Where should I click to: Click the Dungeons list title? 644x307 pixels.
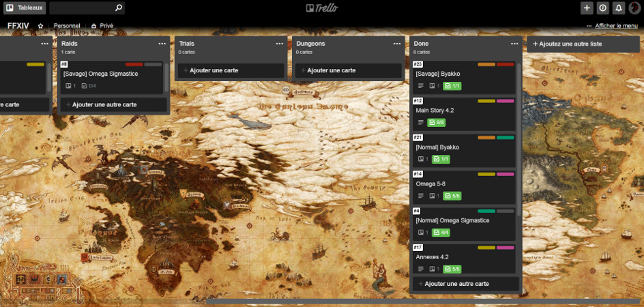tap(310, 44)
